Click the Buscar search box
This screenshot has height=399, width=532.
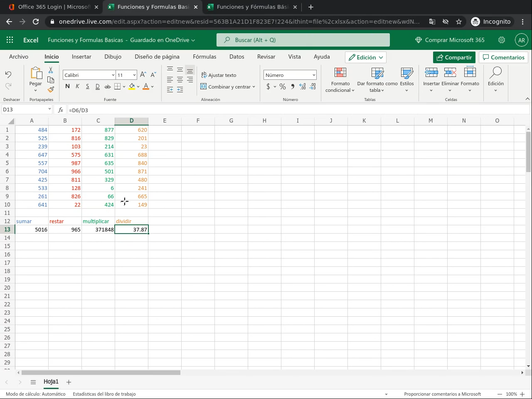click(303, 40)
